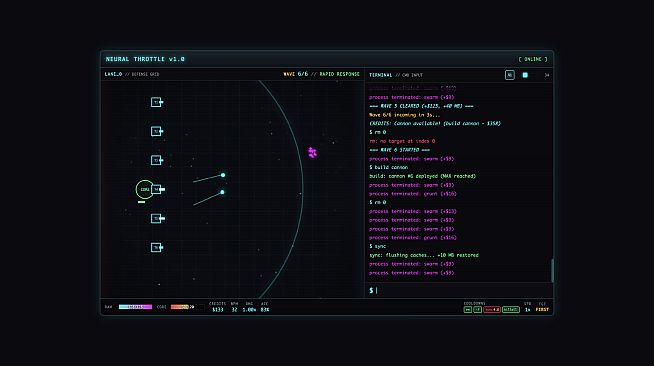Target the magenta swarm enemy cluster

point(312,153)
